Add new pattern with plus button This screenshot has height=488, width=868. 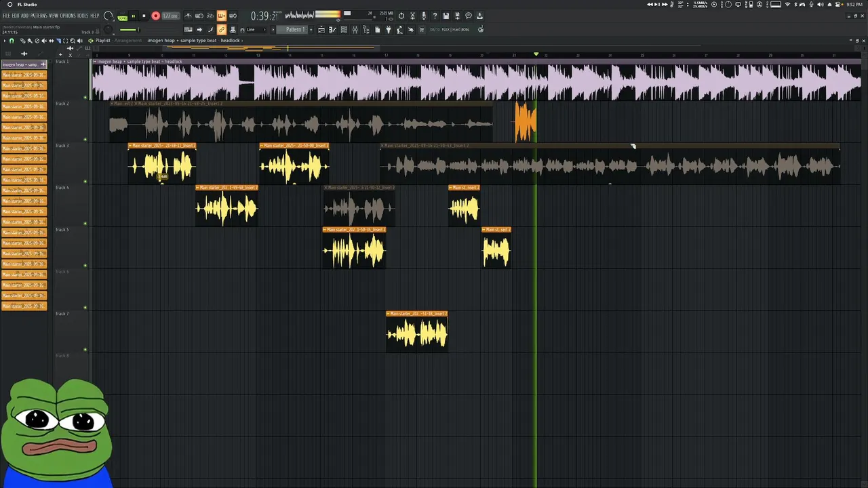[311, 30]
